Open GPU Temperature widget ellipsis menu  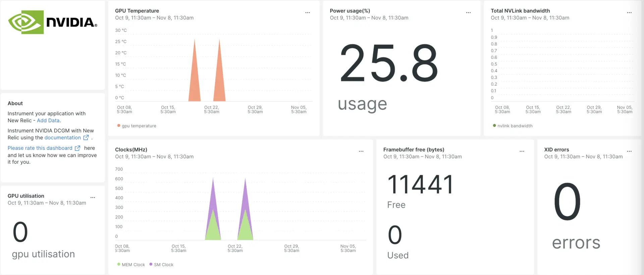[307, 13]
